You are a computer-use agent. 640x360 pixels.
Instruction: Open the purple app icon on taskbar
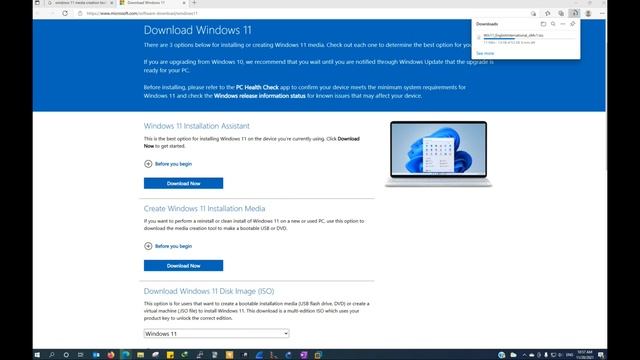[303, 355]
